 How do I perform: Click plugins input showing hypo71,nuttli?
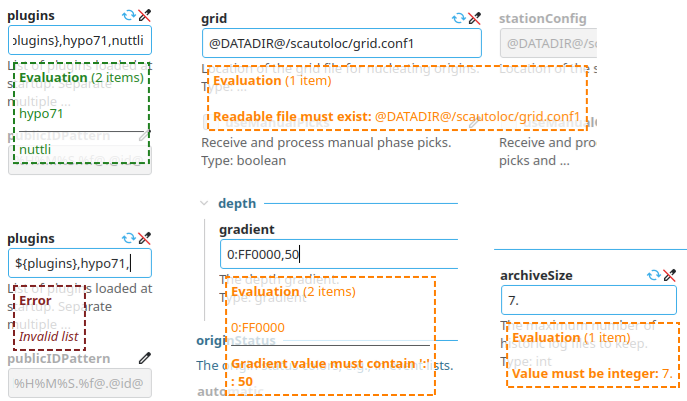click(x=79, y=40)
